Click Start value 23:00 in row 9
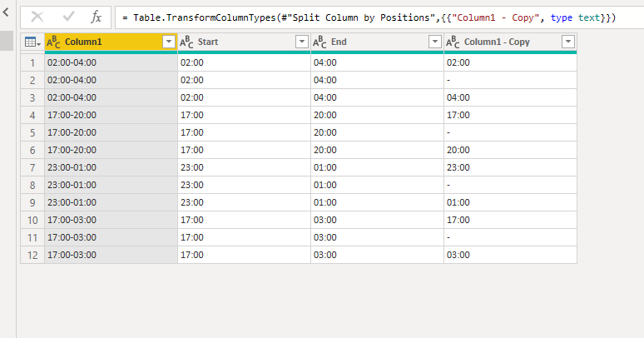This screenshot has height=338, width=644. pyautogui.click(x=244, y=202)
